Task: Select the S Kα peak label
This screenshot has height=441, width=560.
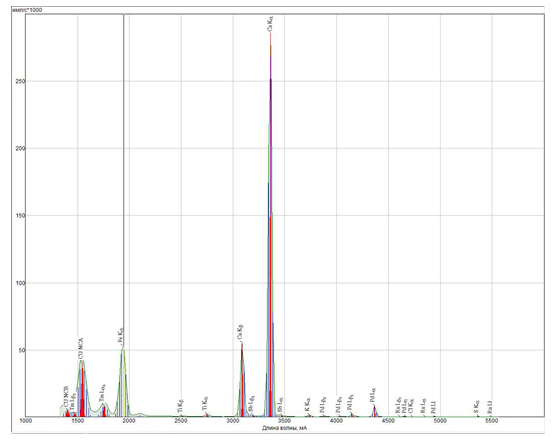Action: pos(477,407)
